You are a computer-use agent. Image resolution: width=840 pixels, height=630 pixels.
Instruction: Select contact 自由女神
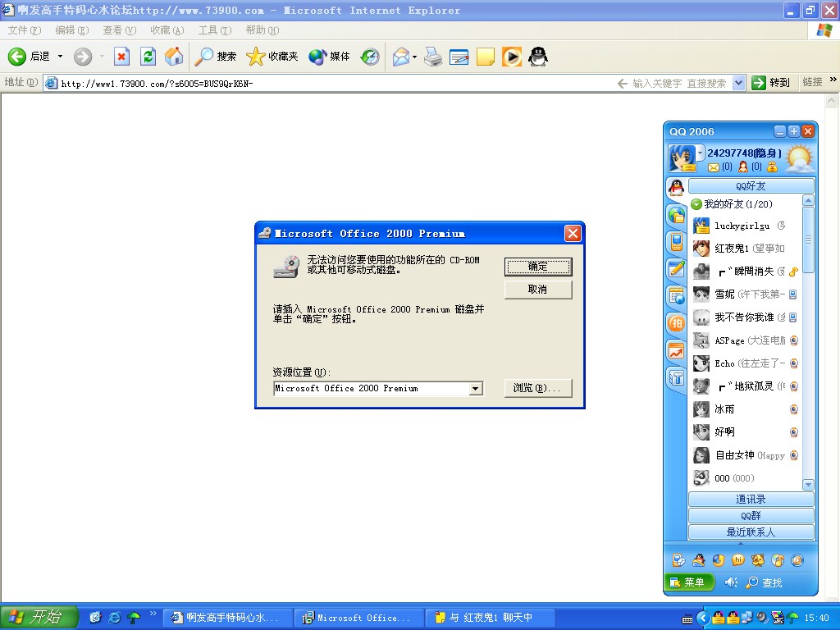[x=745, y=455]
